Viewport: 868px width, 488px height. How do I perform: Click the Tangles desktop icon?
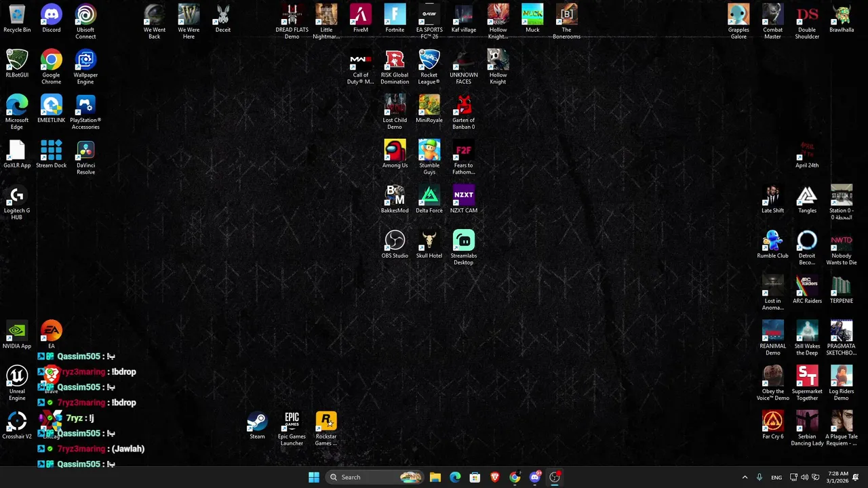807,199
